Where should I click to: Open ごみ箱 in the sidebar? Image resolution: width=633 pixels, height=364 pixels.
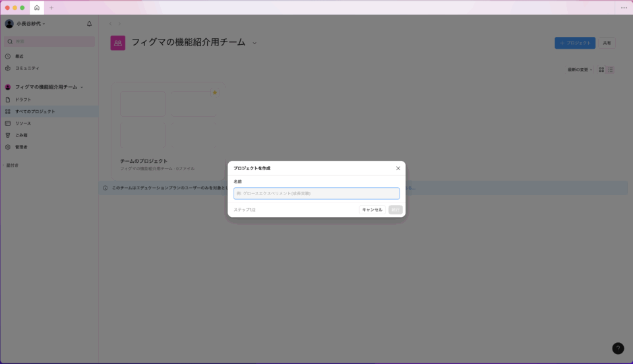22,135
